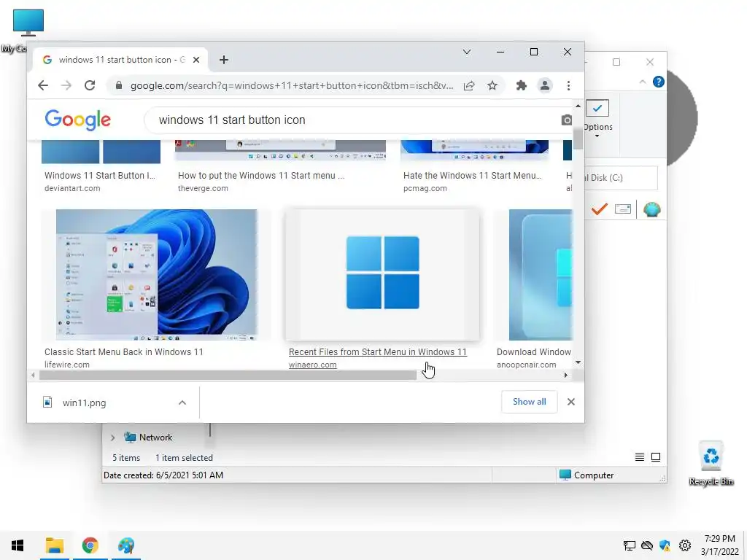747x560 pixels.
Task: Close the windows 11 start button icon tab
Action: point(196,60)
